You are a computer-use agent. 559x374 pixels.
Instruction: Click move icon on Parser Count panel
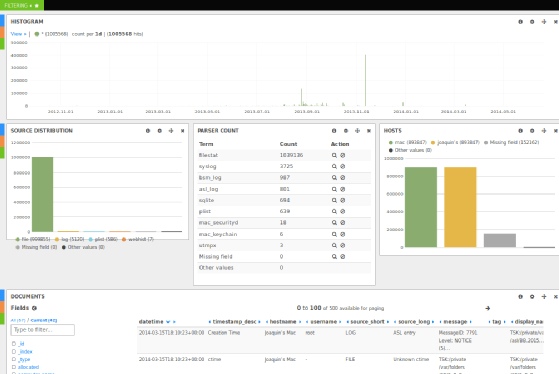click(x=357, y=131)
